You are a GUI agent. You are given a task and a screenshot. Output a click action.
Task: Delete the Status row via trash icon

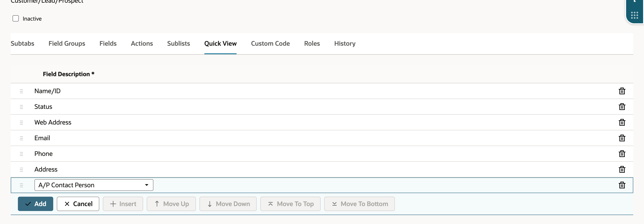(x=622, y=107)
